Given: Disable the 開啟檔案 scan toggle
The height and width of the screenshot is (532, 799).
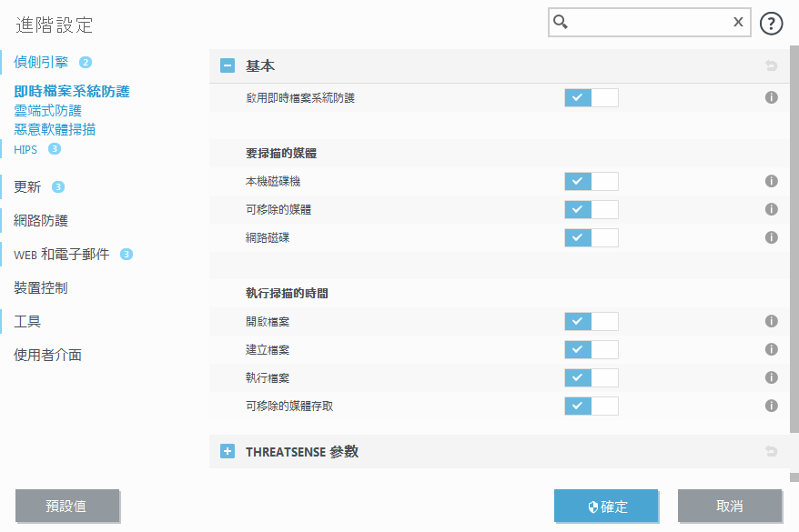Looking at the screenshot, I should [x=591, y=321].
